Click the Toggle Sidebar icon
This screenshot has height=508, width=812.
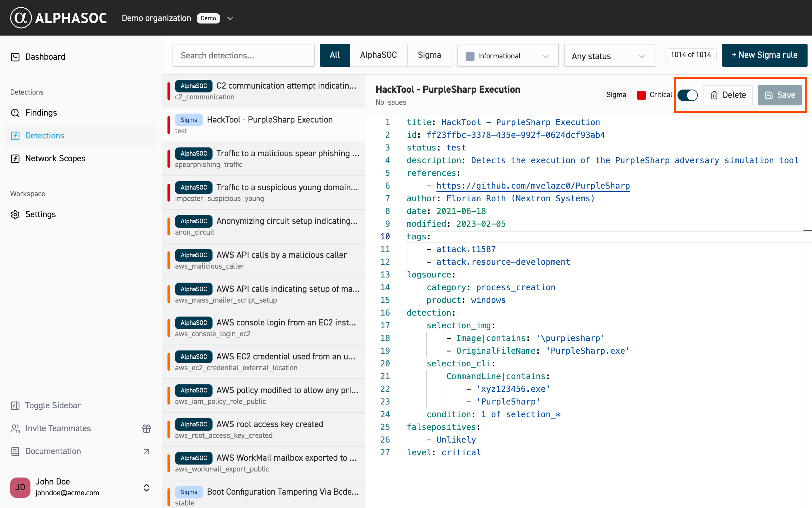click(x=15, y=405)
